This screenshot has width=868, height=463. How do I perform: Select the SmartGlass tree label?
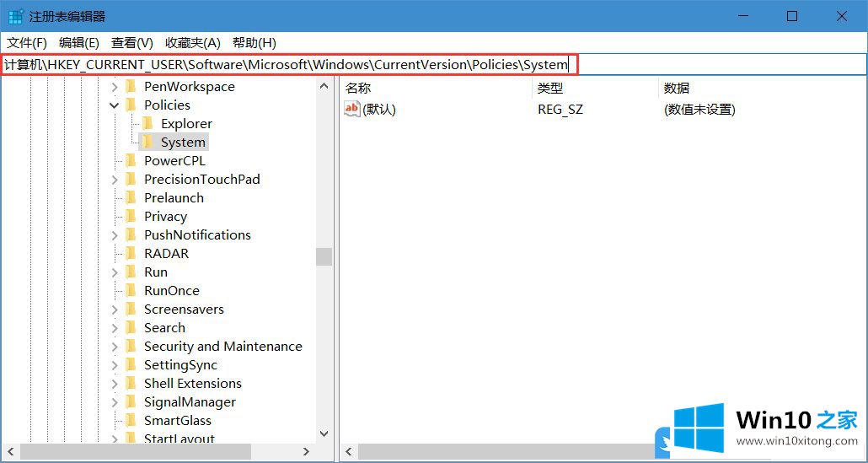click(178, 421)
